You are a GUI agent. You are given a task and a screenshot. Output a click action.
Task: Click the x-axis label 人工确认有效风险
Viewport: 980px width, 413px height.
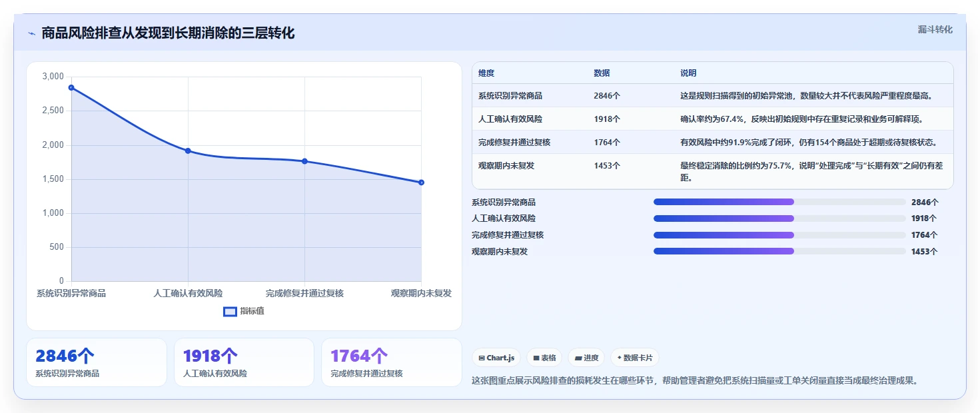pyautogui.click(x=188, y=294)
